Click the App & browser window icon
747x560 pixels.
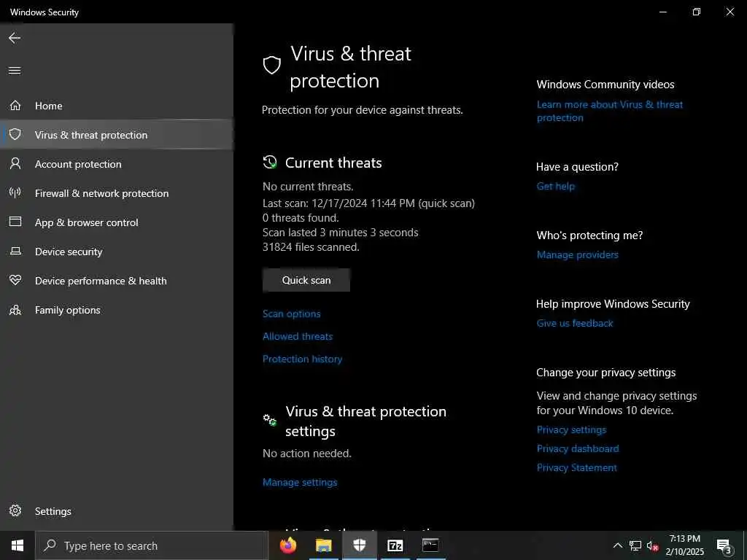(x=15, y=222)
